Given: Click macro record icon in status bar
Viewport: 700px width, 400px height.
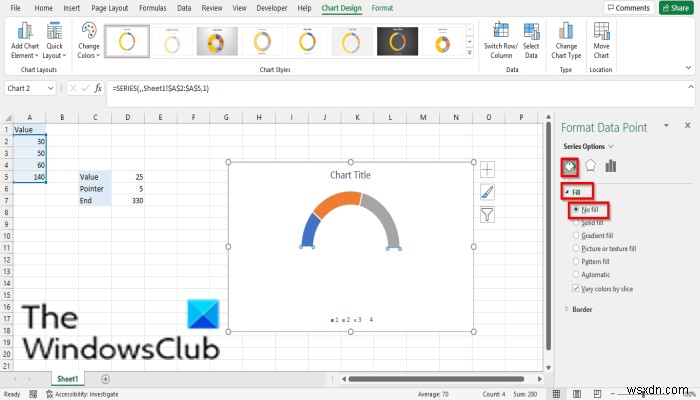Looking at the screenshot, I should pyautogui.click(x=33, y=394).
